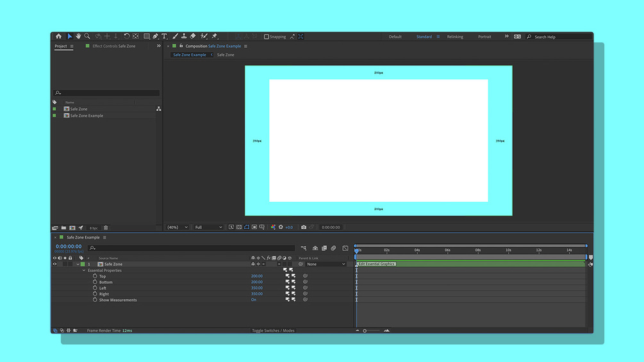Viewport: 644px width, 362px height.
Task: Toggle the mask and shape path visibility icon
Action: click(x=247, y=227)
